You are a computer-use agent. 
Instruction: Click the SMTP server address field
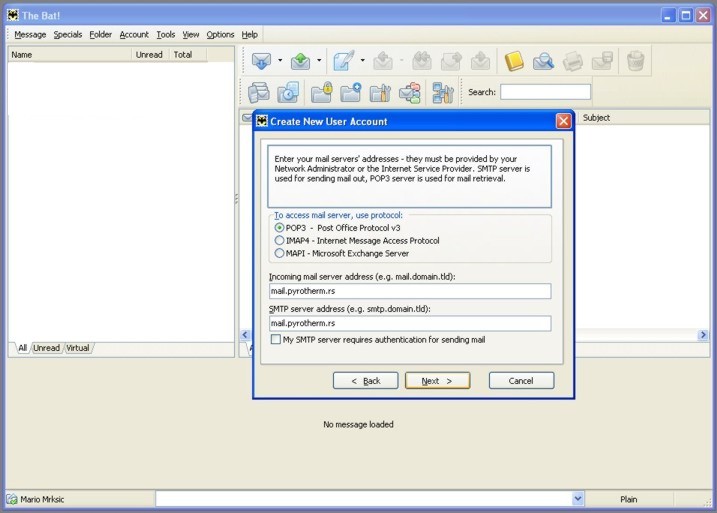410,323
